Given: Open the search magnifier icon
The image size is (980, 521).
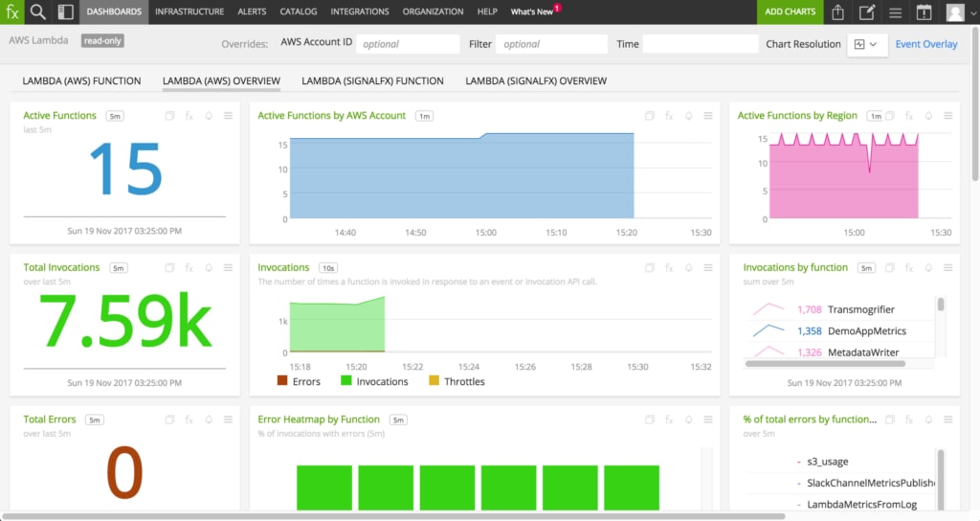Looking at the screenshot, I should [38, 11].
